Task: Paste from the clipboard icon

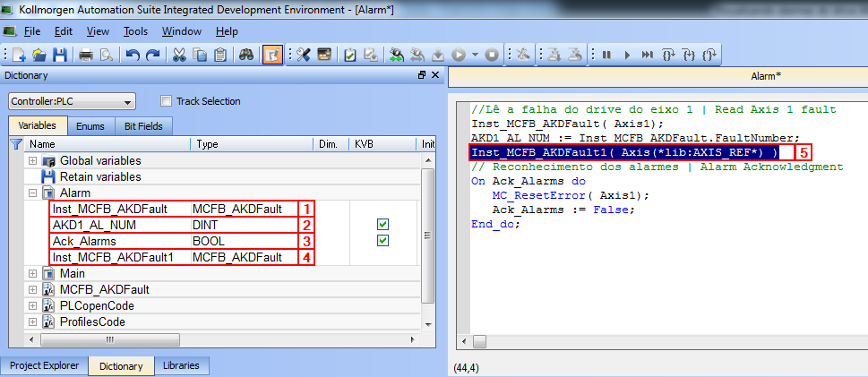Action: coord(220,55)
